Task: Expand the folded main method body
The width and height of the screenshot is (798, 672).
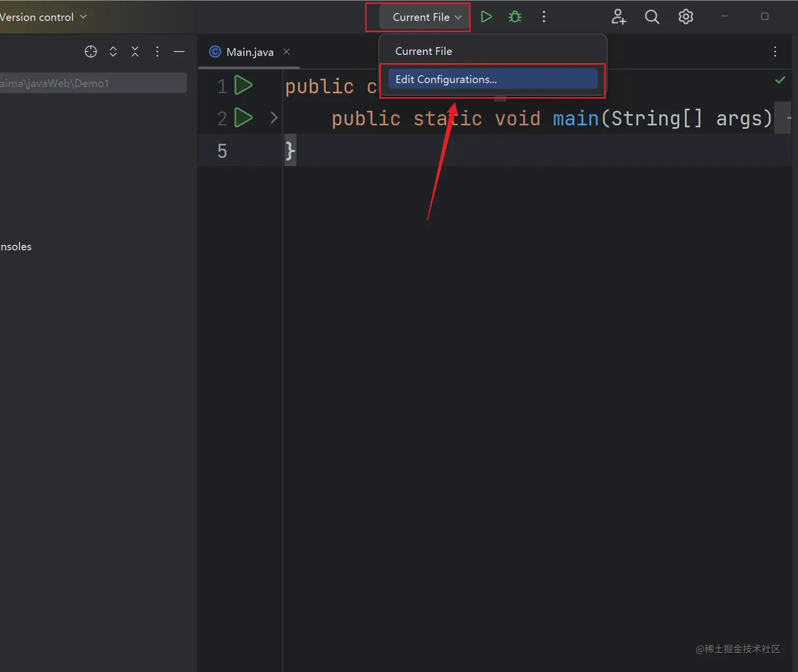Action: [273, 118]
